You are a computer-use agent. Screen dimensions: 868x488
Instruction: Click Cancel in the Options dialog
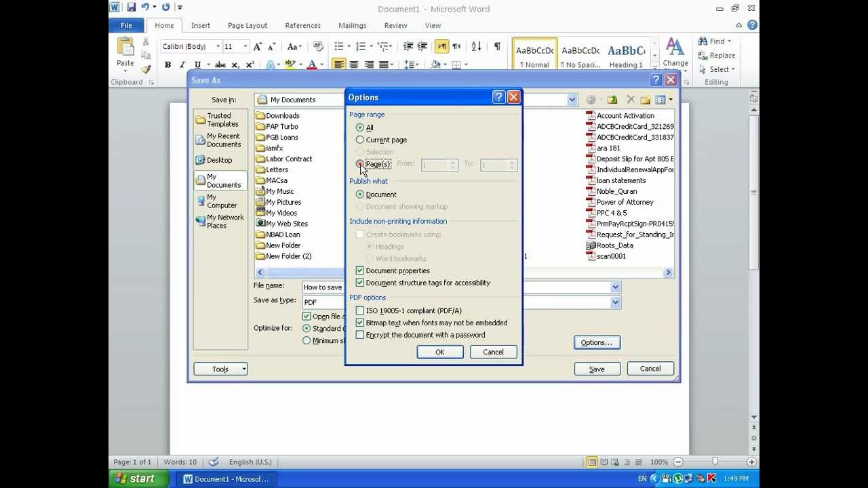493,352
